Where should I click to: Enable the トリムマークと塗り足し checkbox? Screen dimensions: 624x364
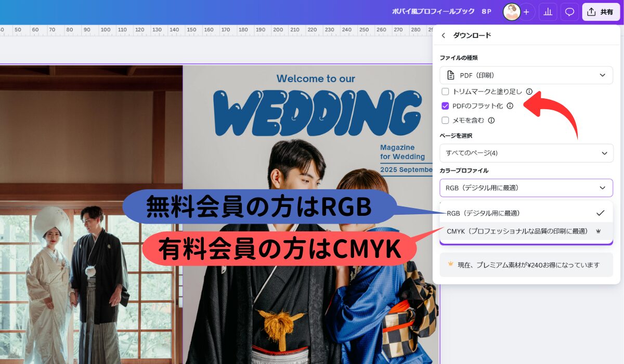point(445,92)
